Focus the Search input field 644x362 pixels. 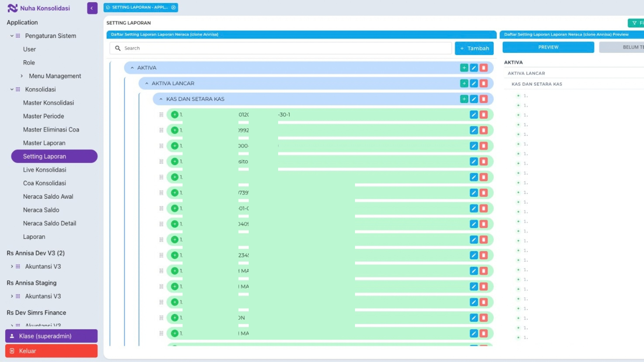281,48
